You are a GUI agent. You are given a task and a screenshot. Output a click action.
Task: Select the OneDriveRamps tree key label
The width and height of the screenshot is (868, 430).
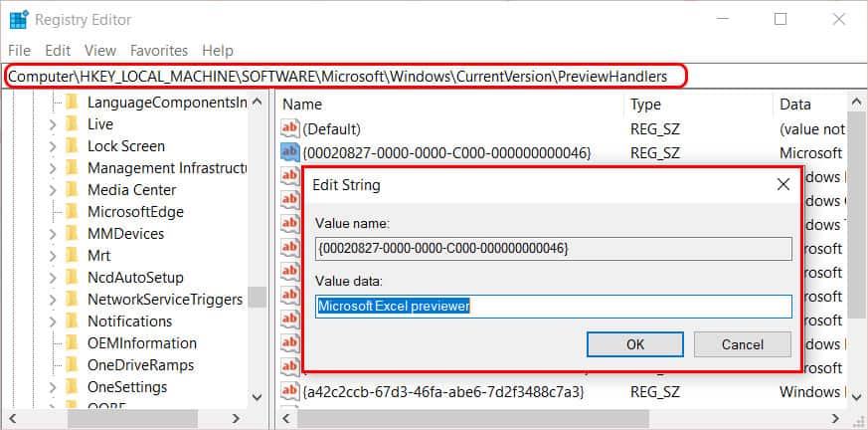(x=140, y=365)
